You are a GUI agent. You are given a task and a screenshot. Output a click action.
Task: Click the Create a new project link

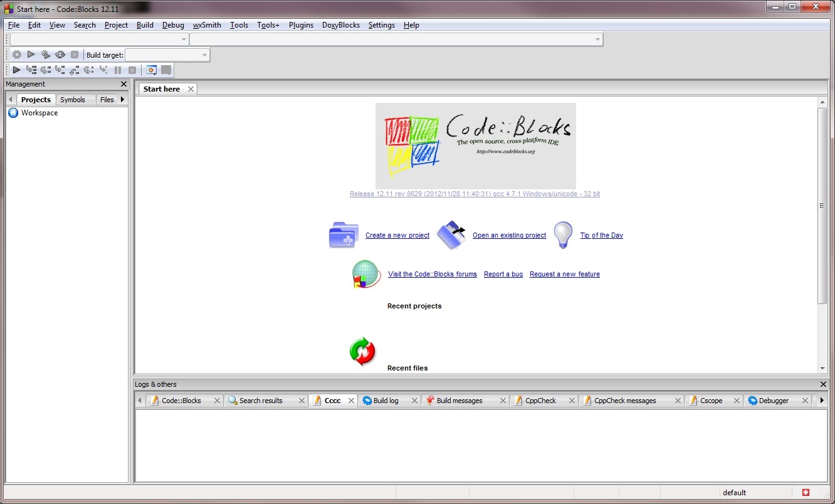tap(397, 236)
